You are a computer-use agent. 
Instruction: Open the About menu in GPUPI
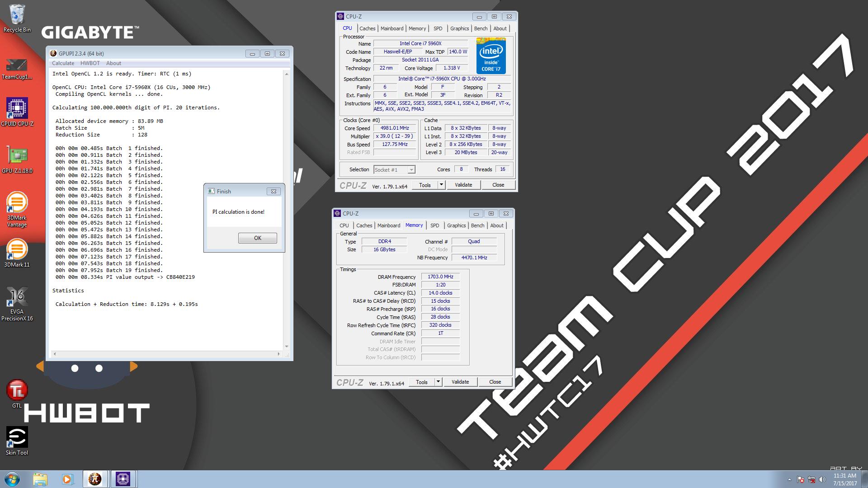click(113, 63)
